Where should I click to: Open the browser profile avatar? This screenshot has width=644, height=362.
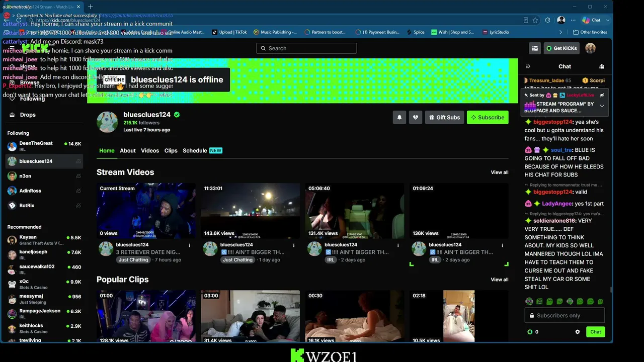pyautogui.click(x=561, y=20)
